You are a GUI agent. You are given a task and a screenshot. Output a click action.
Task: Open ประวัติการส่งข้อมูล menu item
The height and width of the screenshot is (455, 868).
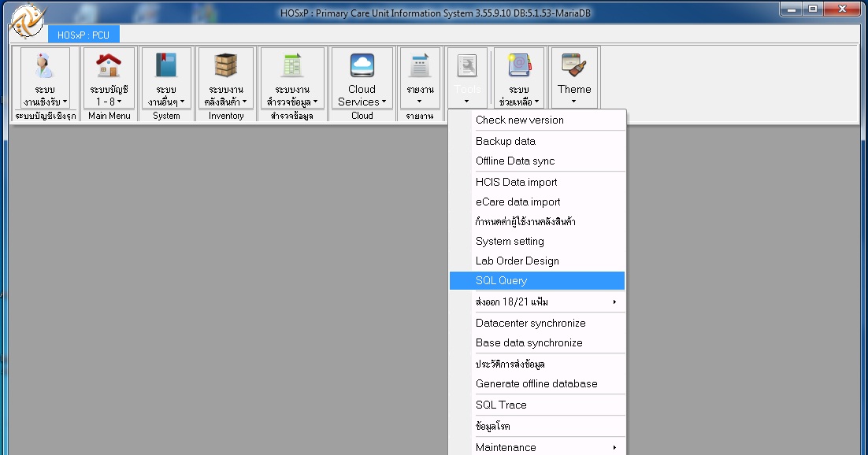coord(537,364)
